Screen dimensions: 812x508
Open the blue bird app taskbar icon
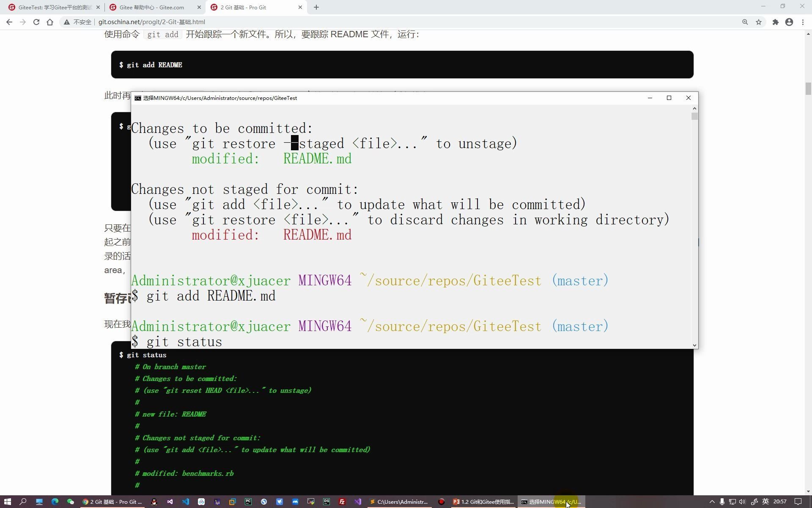[280, 502]
